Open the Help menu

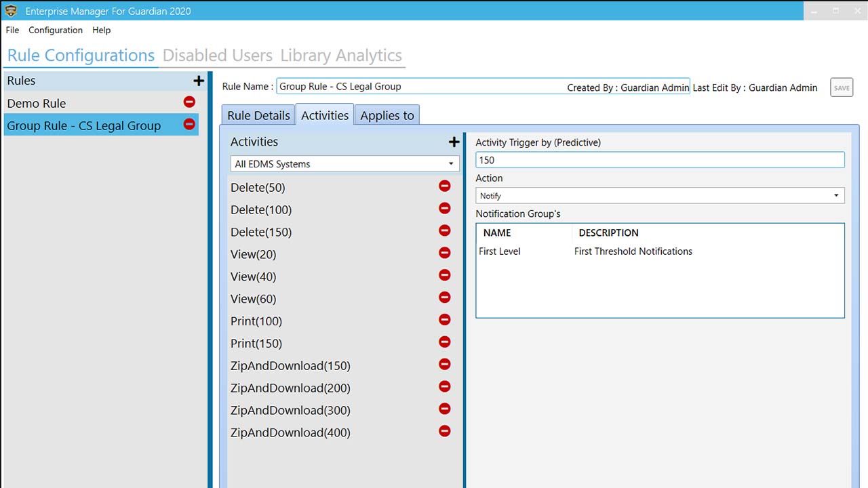pyautogui.click(x=102, y=30)
